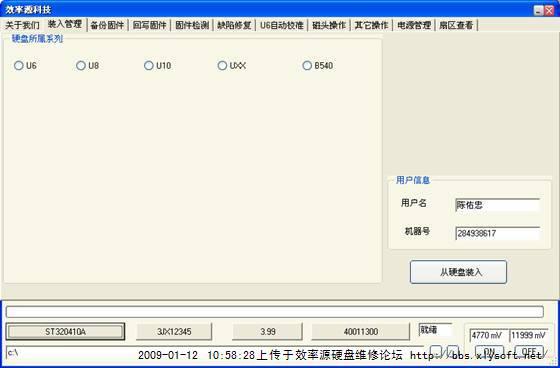
Task: Open the 回写固件 tab
Action: (150, 25)
